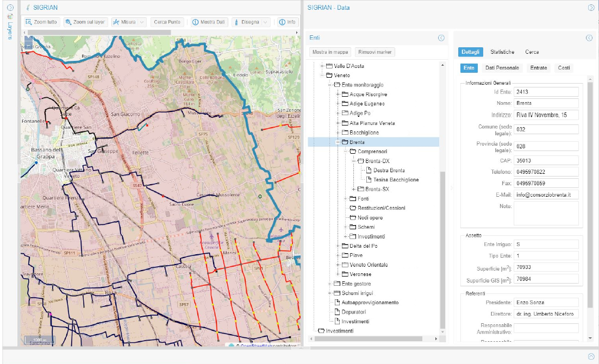
Task: Expand the Brenta-SX tree node
Action: coord(354,189)
